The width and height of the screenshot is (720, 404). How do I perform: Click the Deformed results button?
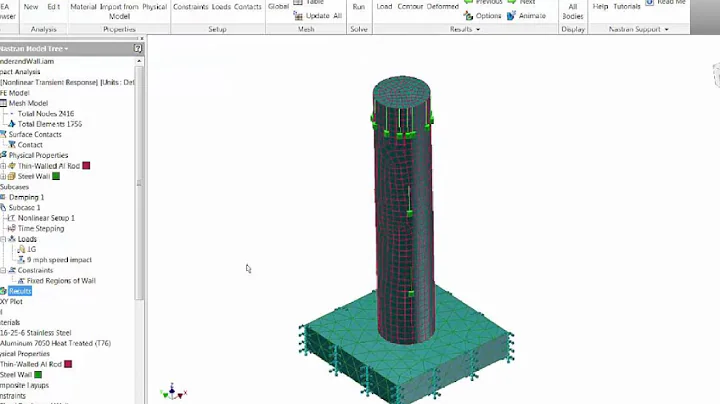click(443, 6)
